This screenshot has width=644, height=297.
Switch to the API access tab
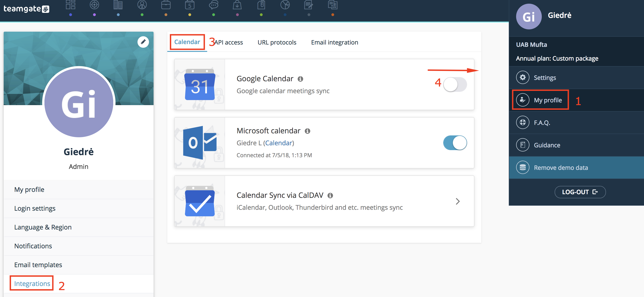click(x=228, y=42)
